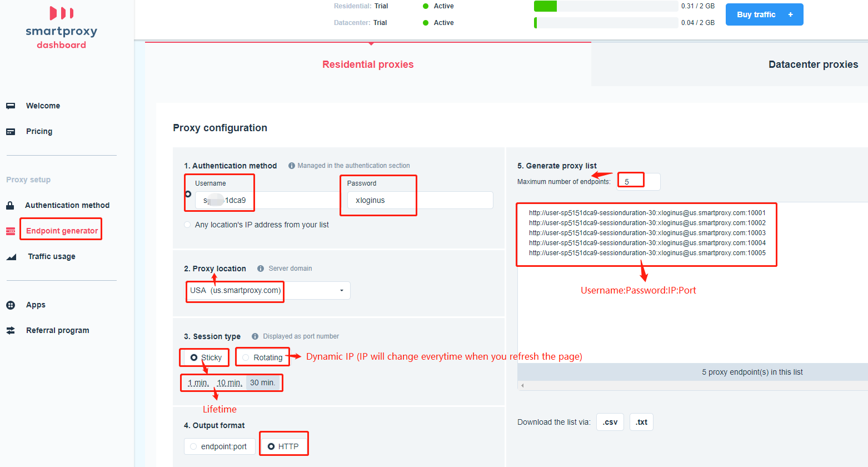Open Endpoint generator in sidebar
868x467 pixels.
62,231
